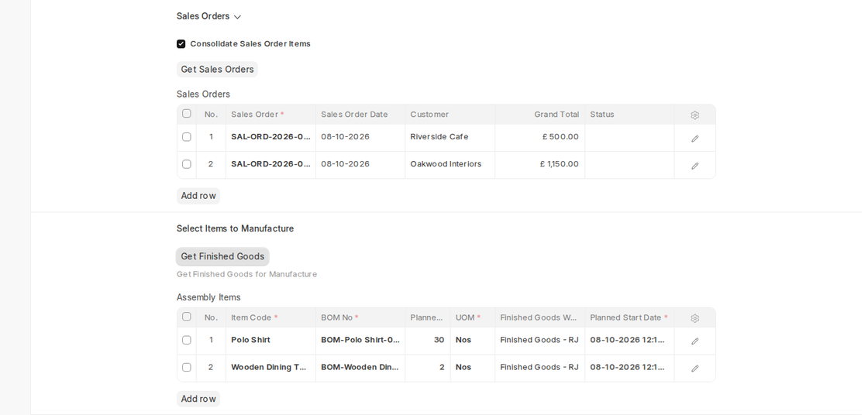868x415 pixels.
Task: Click empty Status cell for Riverside Cafe
Action: click(x=629, y=137)
